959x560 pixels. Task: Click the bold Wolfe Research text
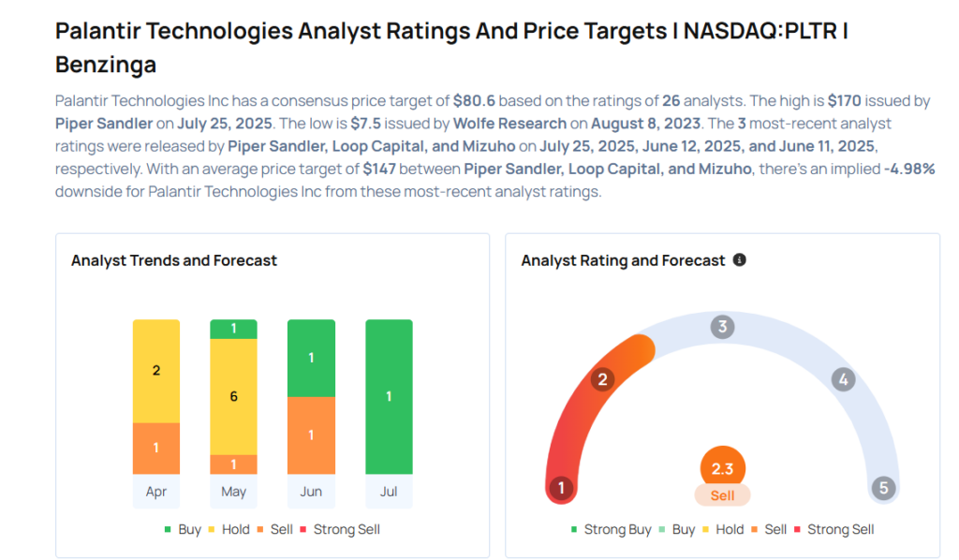(x=509, y=124)
